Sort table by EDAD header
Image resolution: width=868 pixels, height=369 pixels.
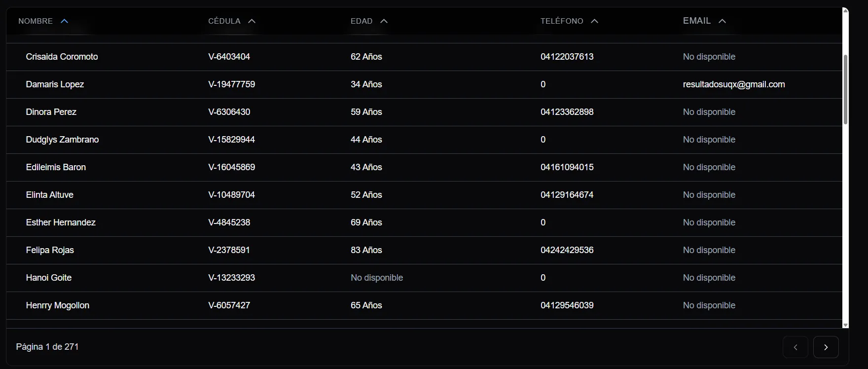(x=362, y=21)
